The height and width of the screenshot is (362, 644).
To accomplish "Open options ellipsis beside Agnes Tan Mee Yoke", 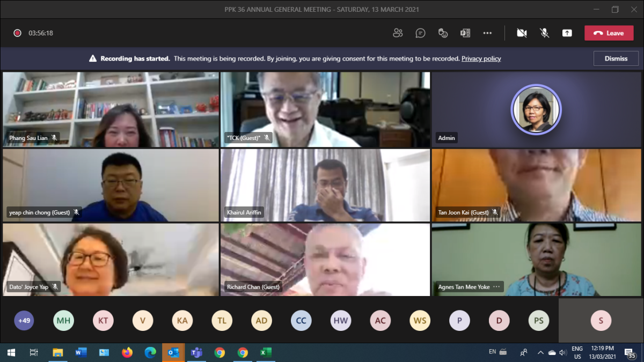I will coord(496,287).
